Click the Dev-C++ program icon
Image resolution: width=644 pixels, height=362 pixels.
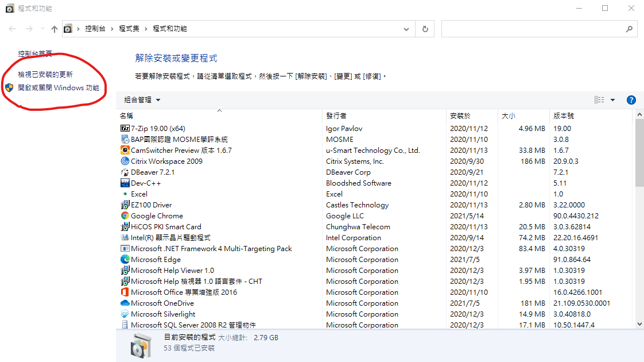[125, 183]
